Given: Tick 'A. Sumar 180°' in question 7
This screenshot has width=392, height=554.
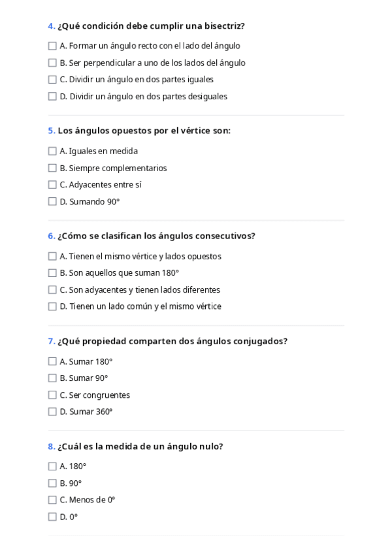Looking at the screenshot, I should pyautogui.click(x=52, y=362).
